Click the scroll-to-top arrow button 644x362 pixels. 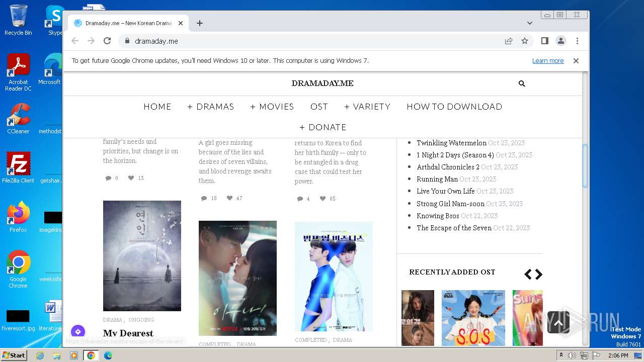point(558,323)
